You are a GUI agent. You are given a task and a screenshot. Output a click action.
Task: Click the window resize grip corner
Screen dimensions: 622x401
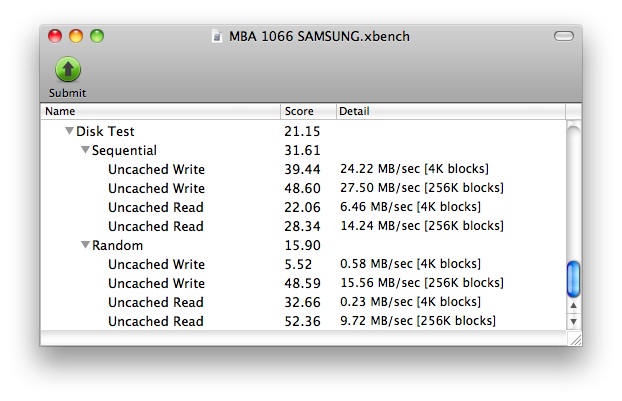(574, 338)
